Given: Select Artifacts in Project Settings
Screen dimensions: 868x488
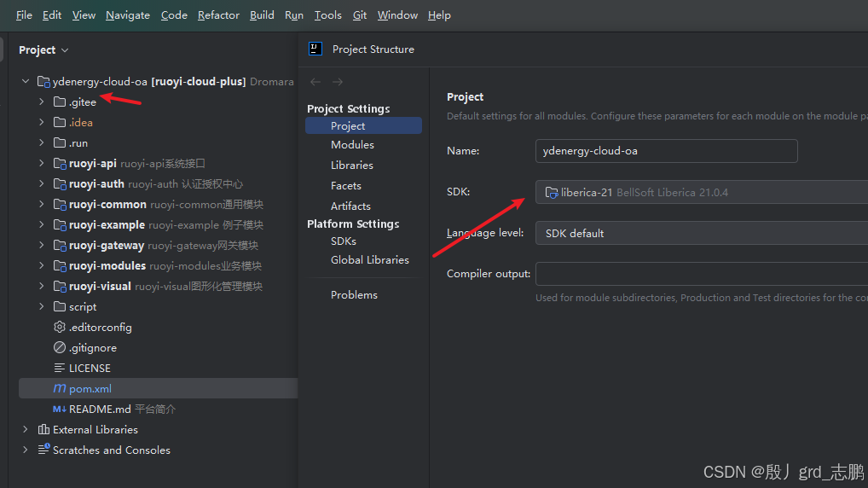Looking at the screenshot, I should coord(350,206).
